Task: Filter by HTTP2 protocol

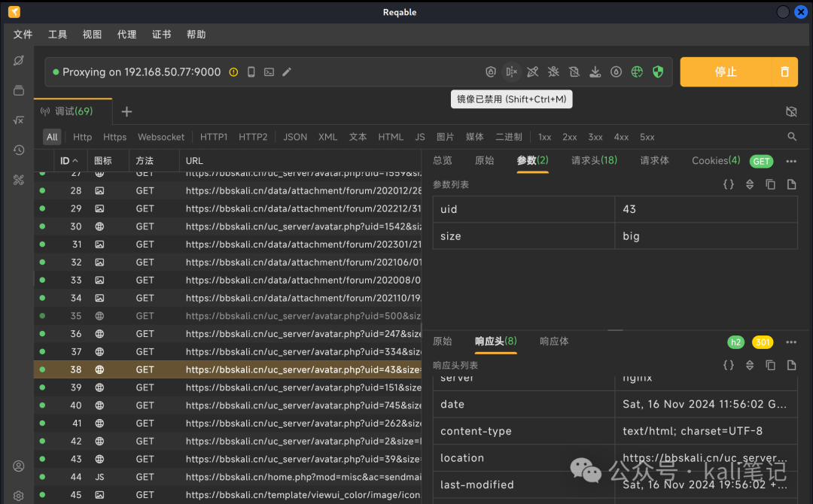Action: (253, 137)
